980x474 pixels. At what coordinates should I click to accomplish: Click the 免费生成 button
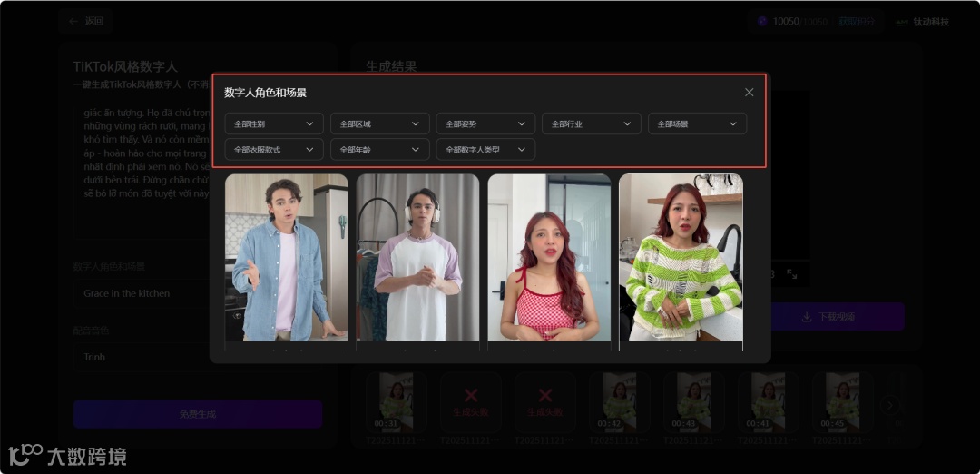(x=198, y=414)
